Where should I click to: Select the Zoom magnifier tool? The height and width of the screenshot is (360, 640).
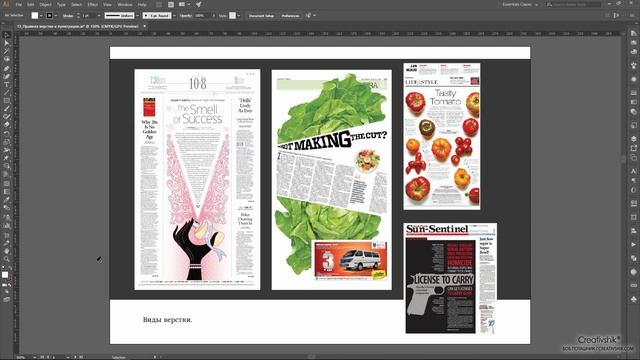pos(7,259)
